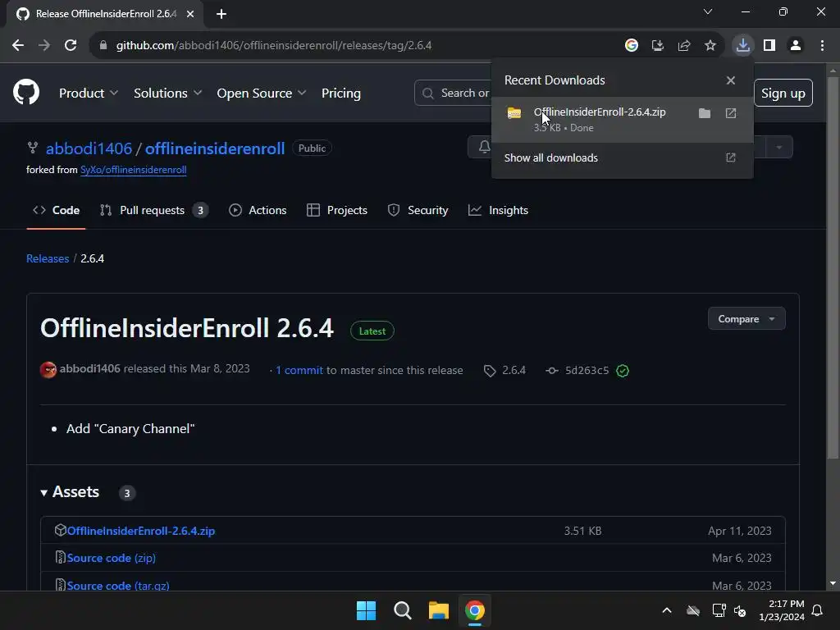Image resolution: width=840 pixels, height=630 pixels.
Task: Click the Google account icon in the address bar
Action: (632, 46)
